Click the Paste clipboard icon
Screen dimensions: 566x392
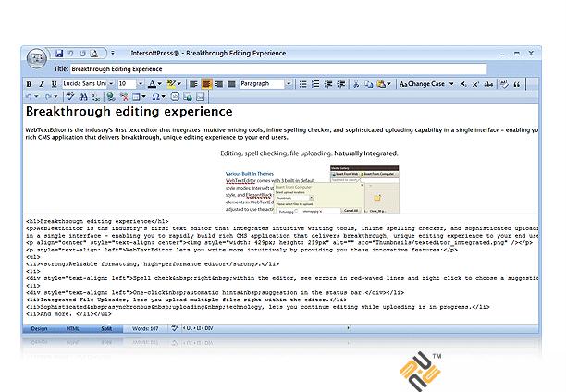pos(381,84)
